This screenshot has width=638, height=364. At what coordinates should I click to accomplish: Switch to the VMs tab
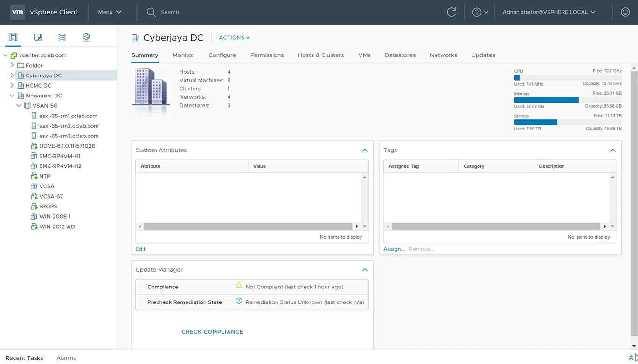[x=364, y=55]
